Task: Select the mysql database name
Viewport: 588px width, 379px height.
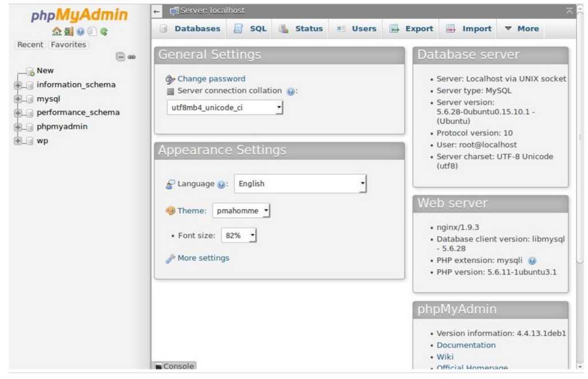Action: tap(48, 99)
